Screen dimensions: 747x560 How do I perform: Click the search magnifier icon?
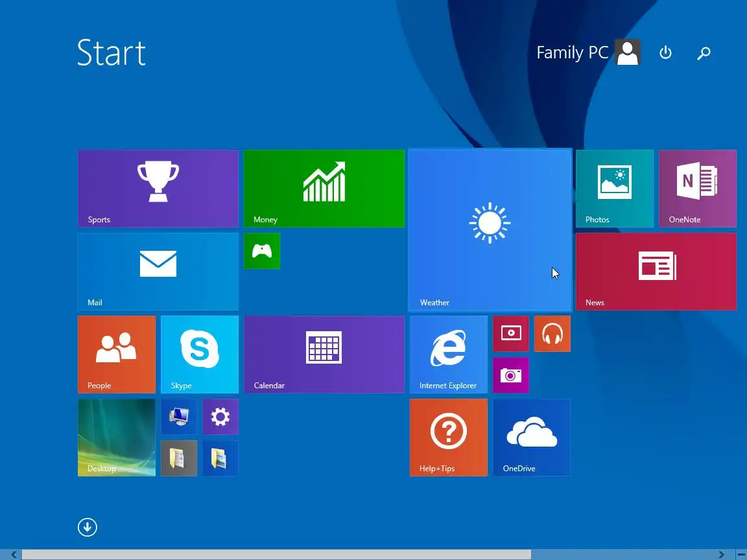704,53
